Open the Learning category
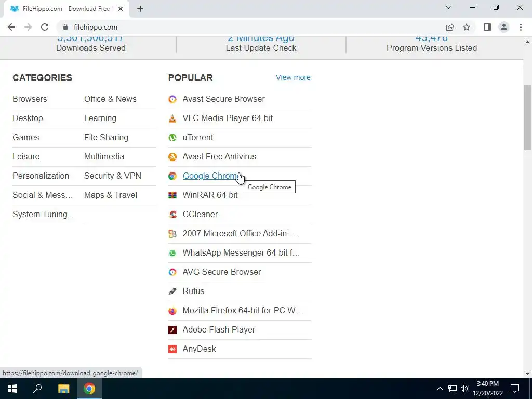Viewport: 532px width, 399px height. (x=100, y=118)
